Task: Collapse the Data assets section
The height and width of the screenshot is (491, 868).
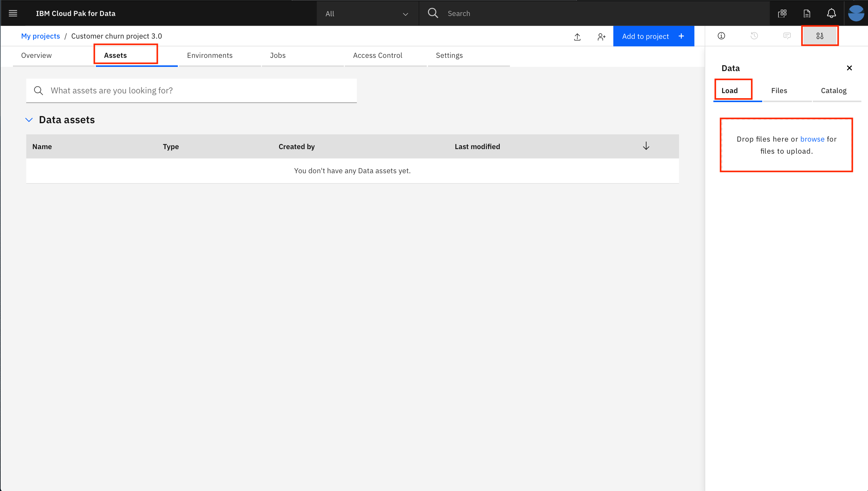Action: tap(29, 120)
